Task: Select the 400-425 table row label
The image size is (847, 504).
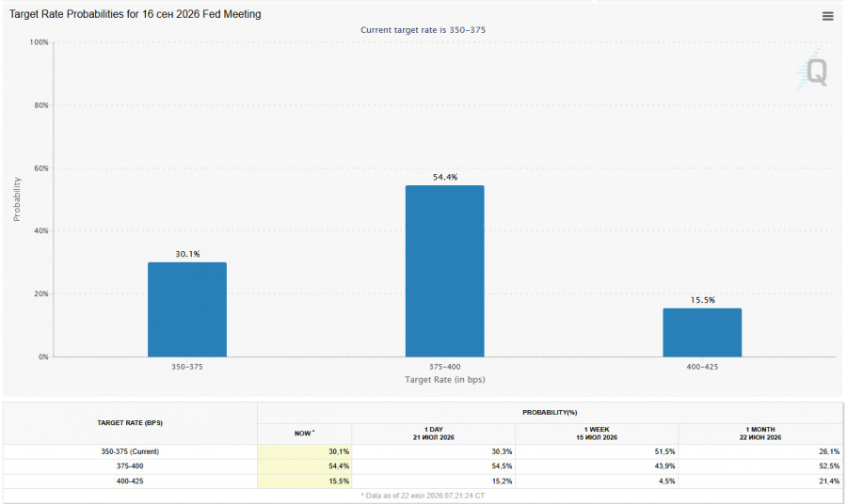Action: (x=130, y=481)
